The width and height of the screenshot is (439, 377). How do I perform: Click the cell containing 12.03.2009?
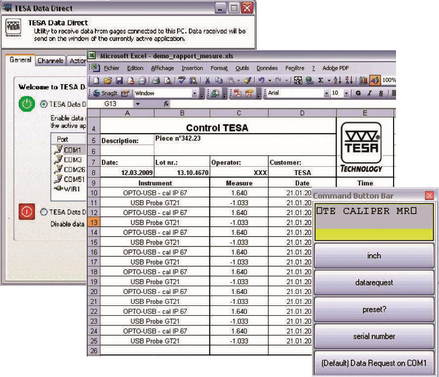coord(127,173)
